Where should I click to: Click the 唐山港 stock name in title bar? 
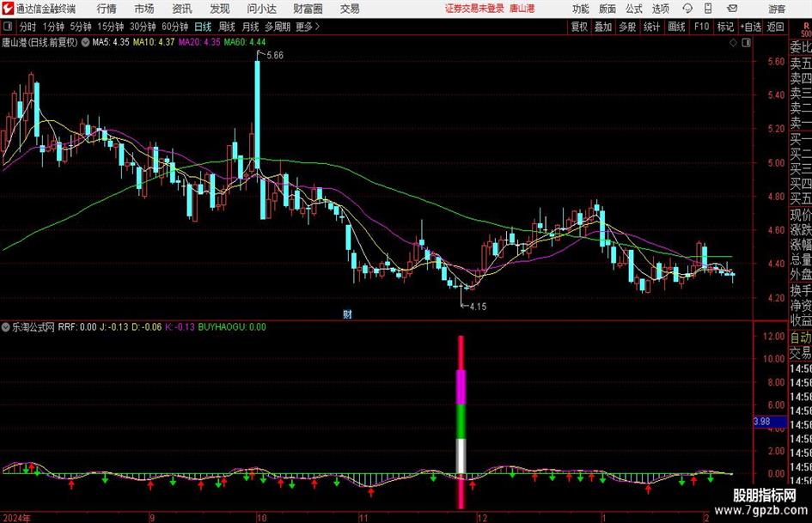[522, 9]
